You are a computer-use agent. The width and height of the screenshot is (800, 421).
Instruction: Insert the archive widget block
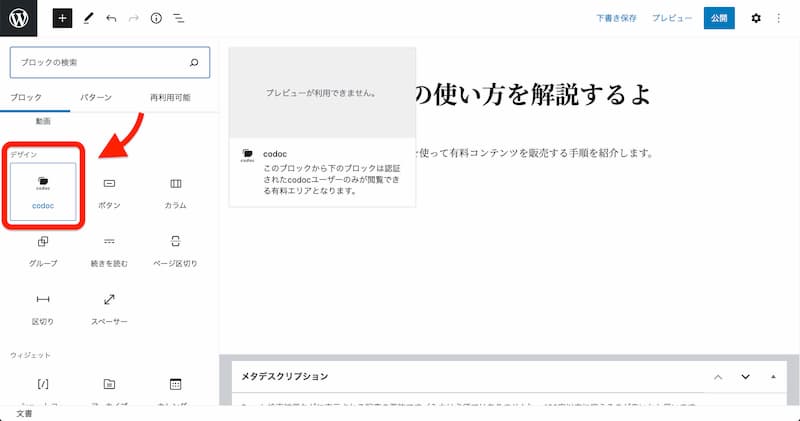[x=109, y=390]
